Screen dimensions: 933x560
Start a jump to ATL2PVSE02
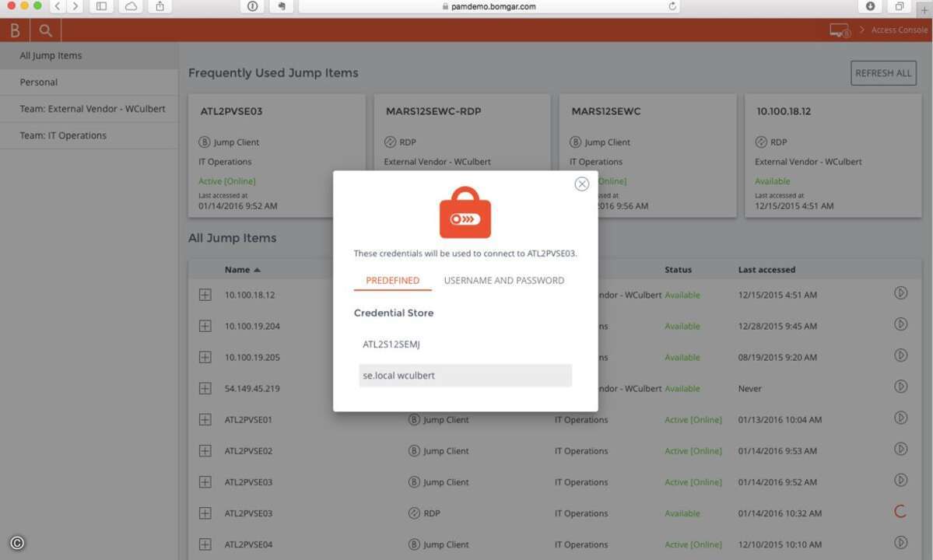tap(900, 449)
